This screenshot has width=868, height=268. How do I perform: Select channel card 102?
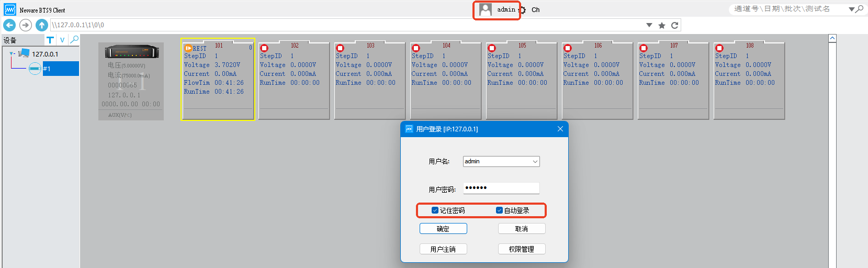[294, 81]
